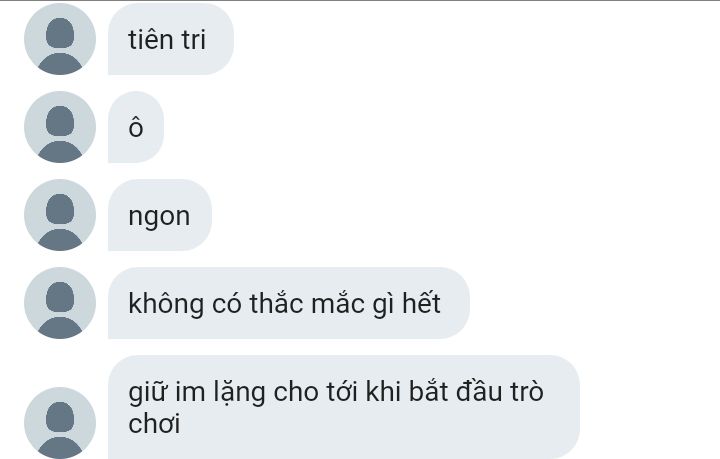
Task: Open avatar beside the 'tiên tri' message
Action: click(60, 39)
